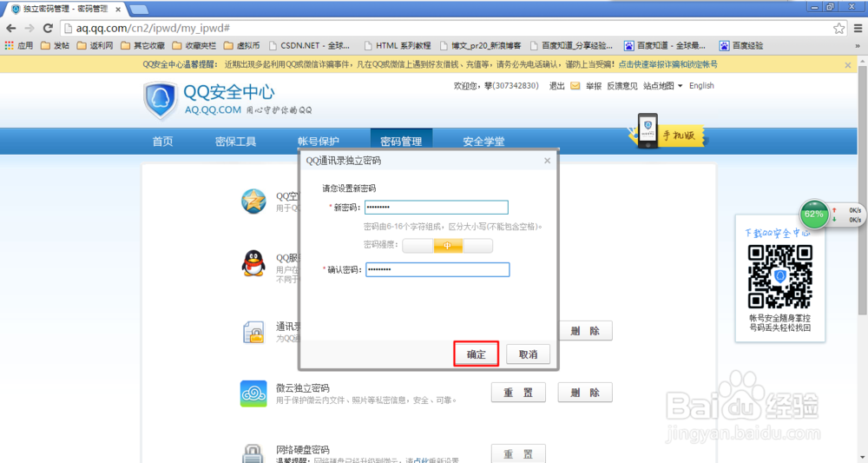Click 请您设置新密码 dialog text
Screen dimensions: 868x463
(x=349, y=189)
